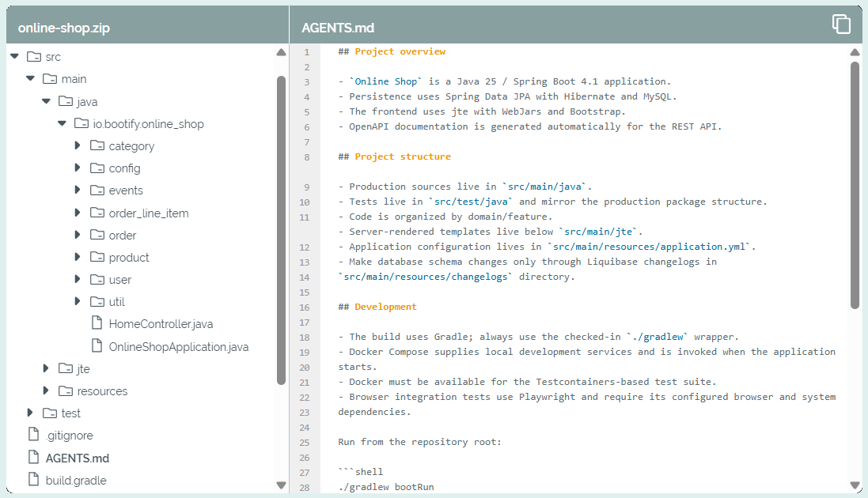Click the test folder icon
The image size is (868, 498).
coord(50,413)
